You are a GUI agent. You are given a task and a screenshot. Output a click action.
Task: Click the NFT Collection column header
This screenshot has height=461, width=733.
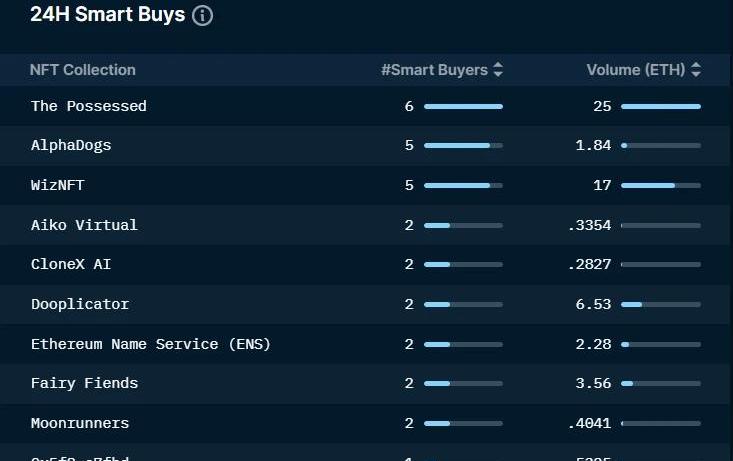[83, 70]
